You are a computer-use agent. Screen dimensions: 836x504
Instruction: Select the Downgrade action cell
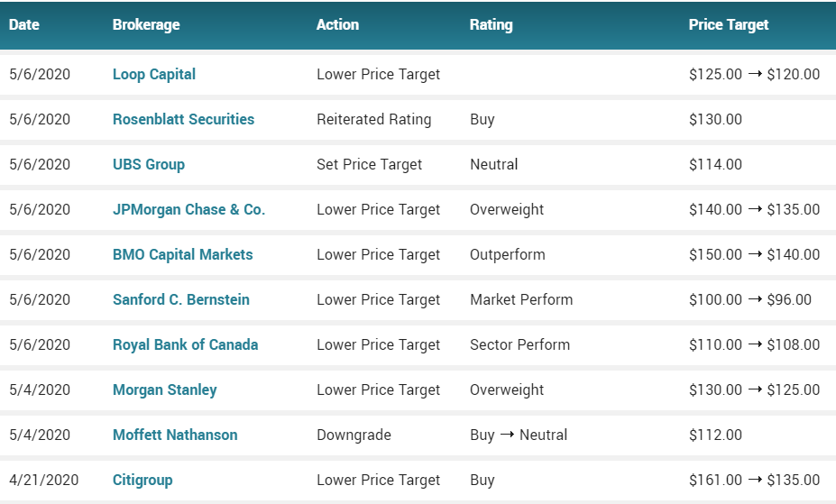[x=354, y=435]
